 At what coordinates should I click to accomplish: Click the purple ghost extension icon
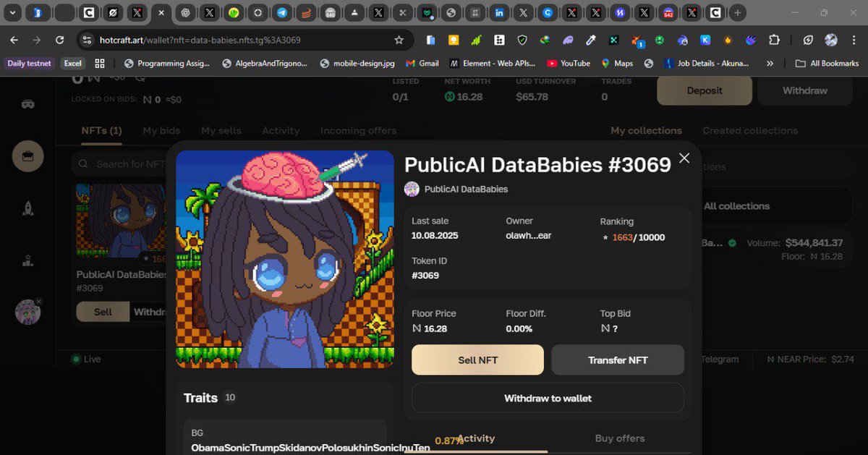point(569,41)
